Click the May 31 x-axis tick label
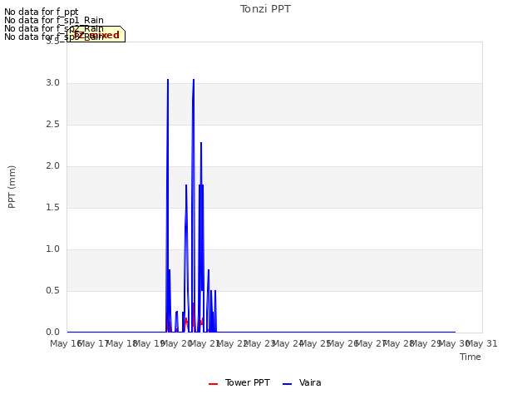 tap(482, 343)
